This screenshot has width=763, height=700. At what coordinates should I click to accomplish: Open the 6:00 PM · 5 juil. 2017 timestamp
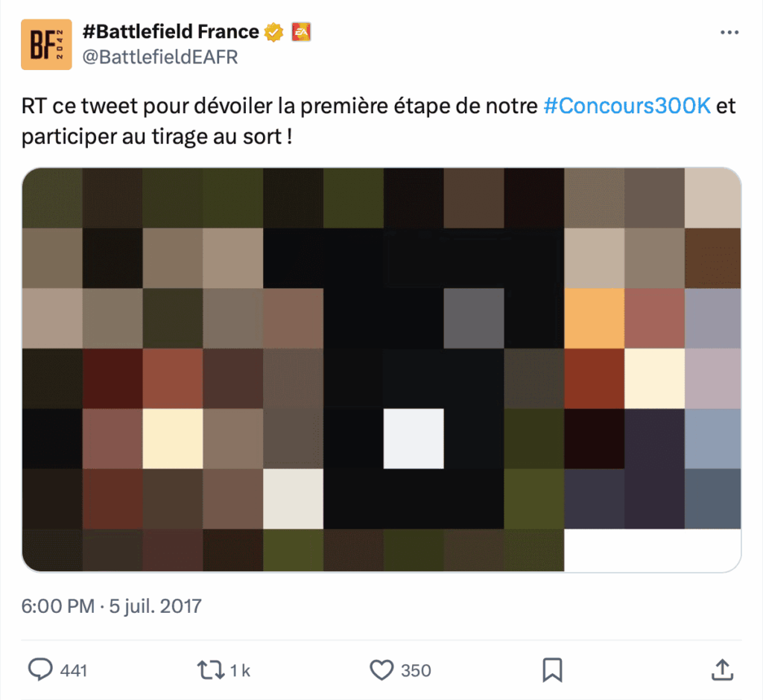pos(112,606)
